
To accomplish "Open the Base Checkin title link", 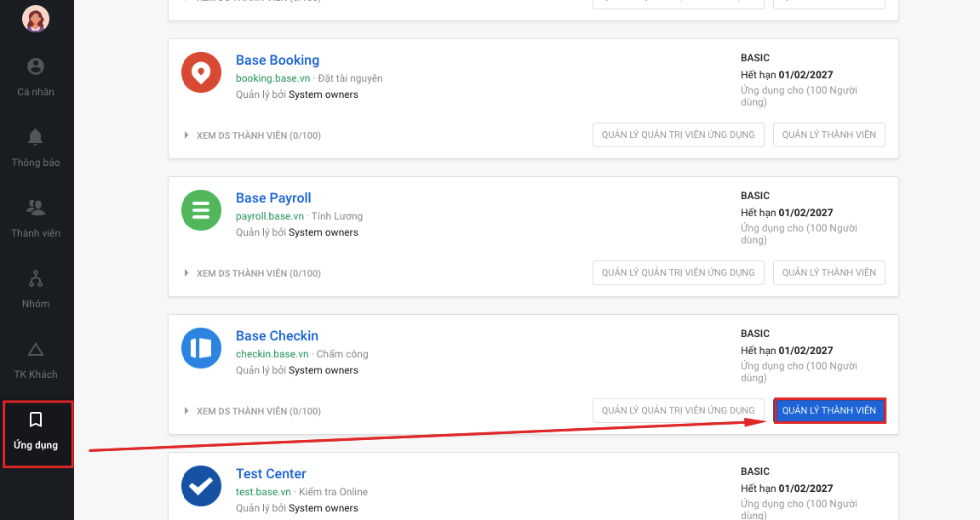I will [x=277, y=335].
